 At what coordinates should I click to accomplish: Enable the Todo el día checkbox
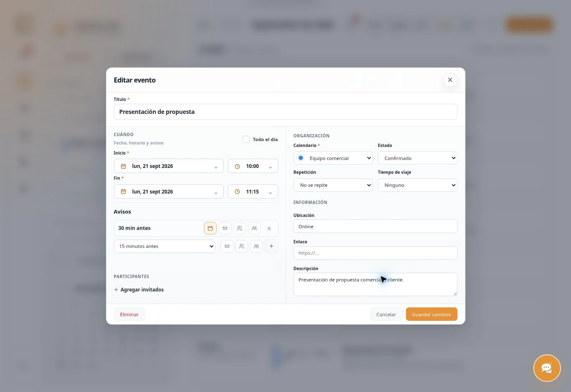246,139
